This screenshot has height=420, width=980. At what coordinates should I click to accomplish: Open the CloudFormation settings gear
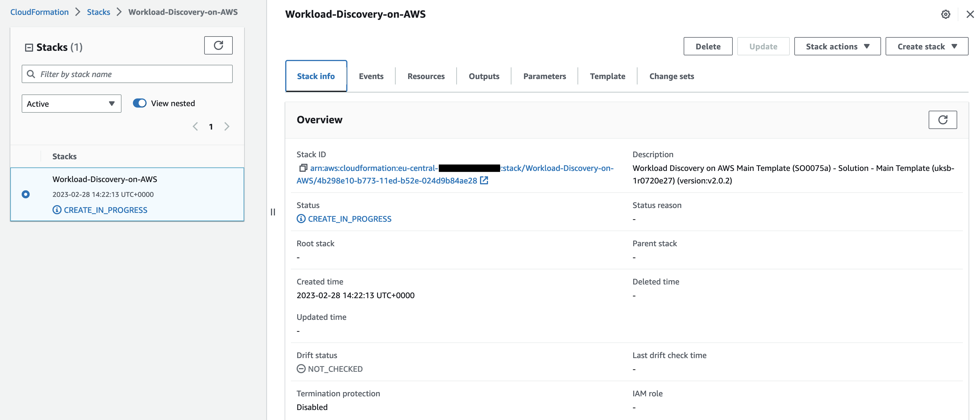(x=946, y=15)
